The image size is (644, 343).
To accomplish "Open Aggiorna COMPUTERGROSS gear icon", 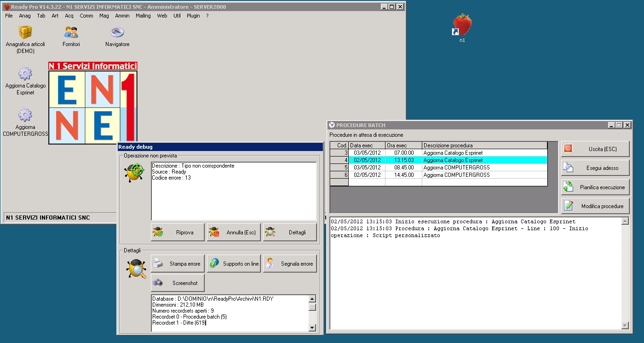I will pyautogui.click(x=25, y=115).
